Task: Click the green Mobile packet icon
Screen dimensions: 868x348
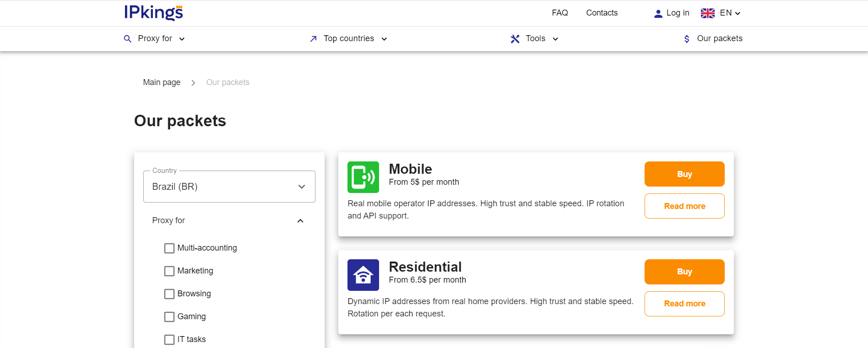Action: [x=363, y=177]
